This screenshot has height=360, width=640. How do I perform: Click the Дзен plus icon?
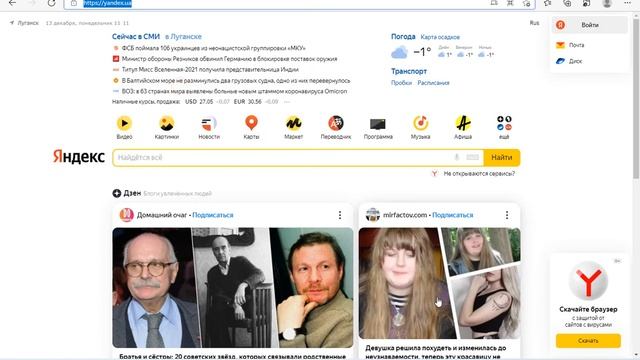pyautogui.click(x=117, y=193)
